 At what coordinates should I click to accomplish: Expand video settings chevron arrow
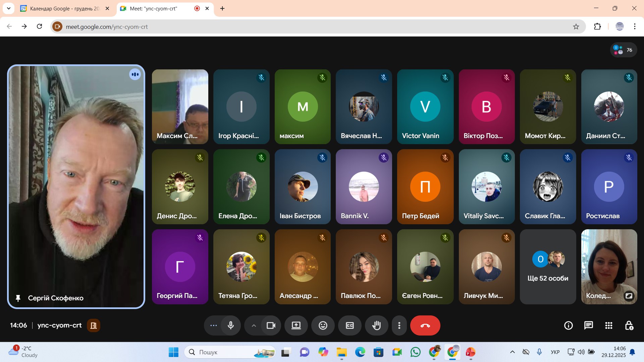coord(254,325)
